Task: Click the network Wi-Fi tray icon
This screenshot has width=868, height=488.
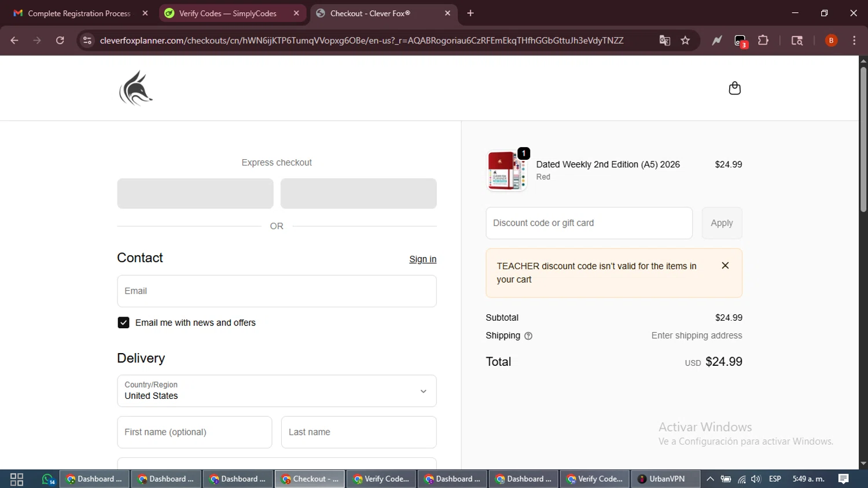Action: (x=741, y=479)
